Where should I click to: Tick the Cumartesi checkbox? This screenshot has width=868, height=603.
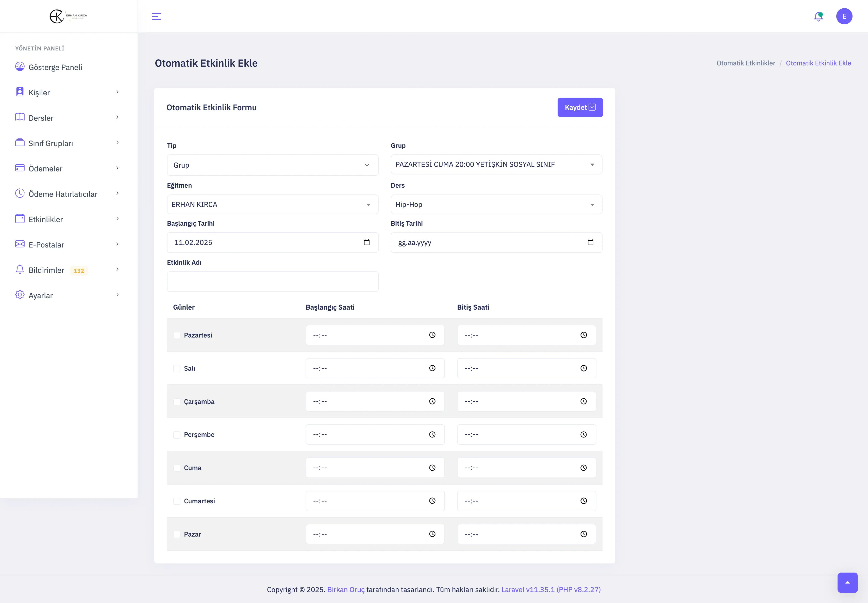(177, 501)
